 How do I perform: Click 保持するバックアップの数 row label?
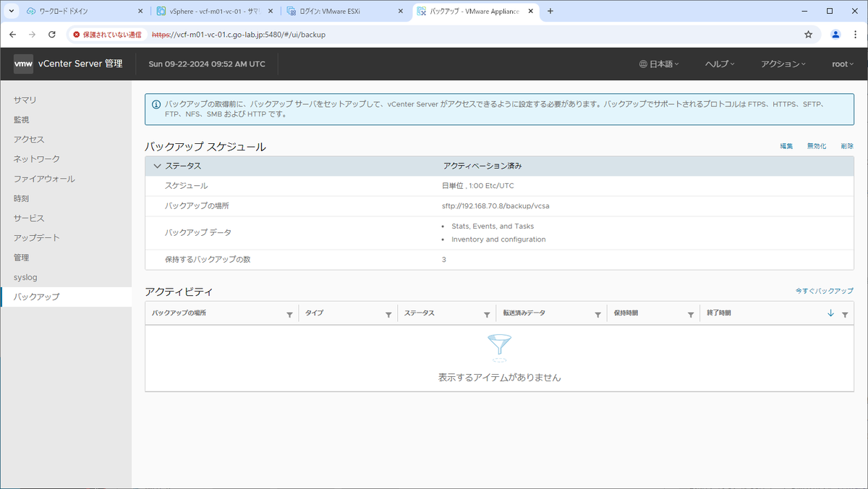[x=208, y=259]
